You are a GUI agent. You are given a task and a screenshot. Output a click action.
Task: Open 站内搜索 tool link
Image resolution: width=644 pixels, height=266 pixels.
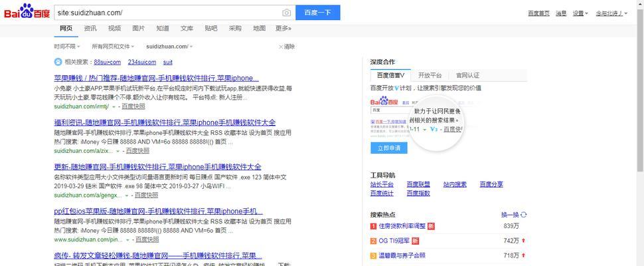coord(455,184)
